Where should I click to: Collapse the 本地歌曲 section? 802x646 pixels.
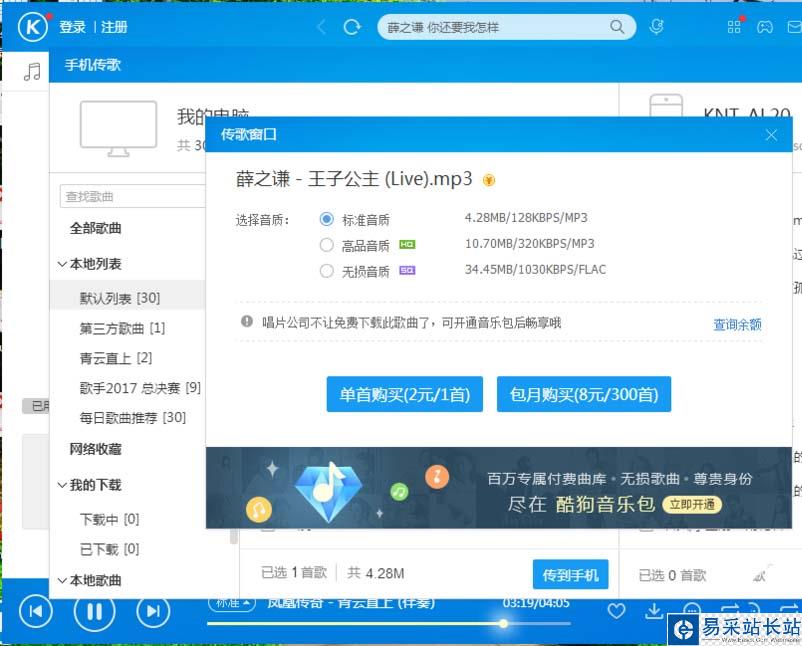pyautogui.click(x=62, y=580)
